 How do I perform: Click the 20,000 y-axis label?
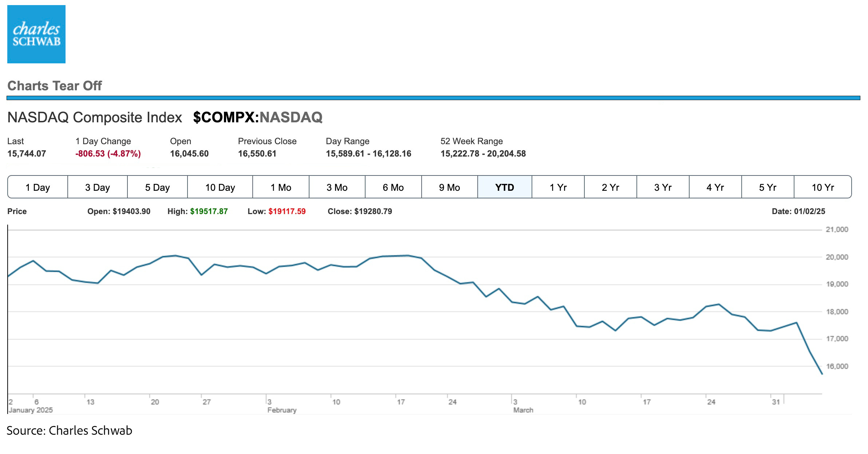[x=837, y=257]
